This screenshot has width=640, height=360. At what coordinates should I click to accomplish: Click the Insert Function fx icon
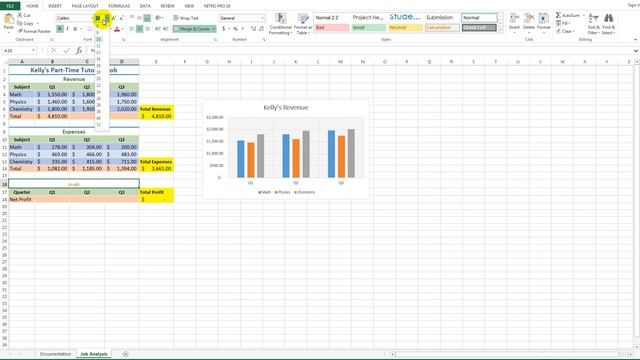tap(79, 51)
